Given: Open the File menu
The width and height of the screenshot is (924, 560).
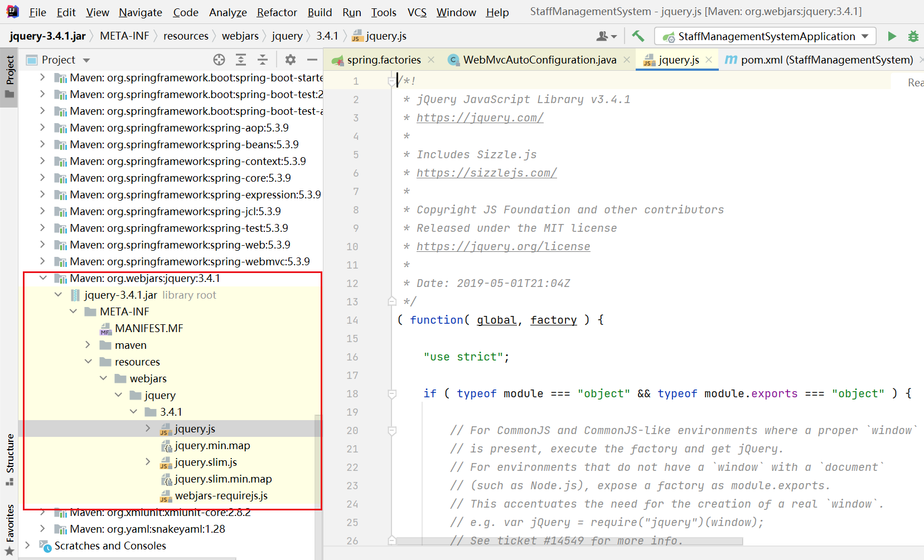Looking at the screenshot, I should [37, 12].
